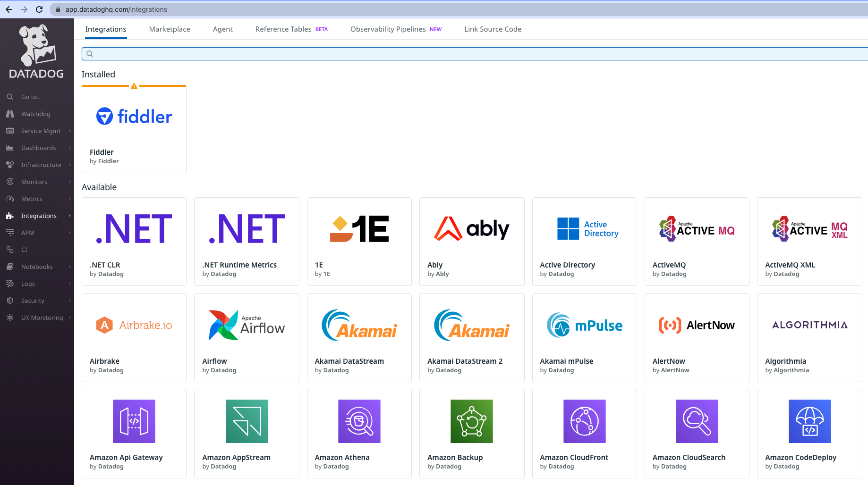868x485 pixels.
Task: Click the Dashboards chart icon
Action: click(x=10, y=148)
